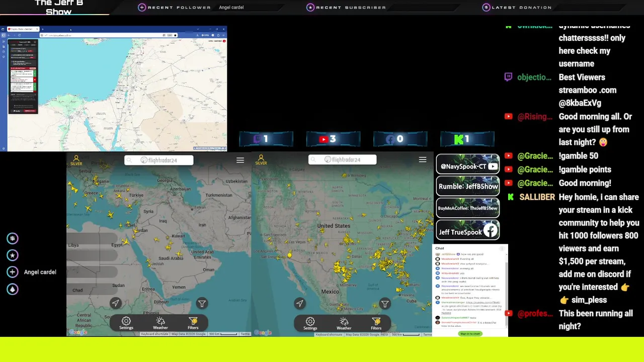Click the droplet circle icon in the left sidebar
The image size is (644, 362).
(x=13, y=289)
